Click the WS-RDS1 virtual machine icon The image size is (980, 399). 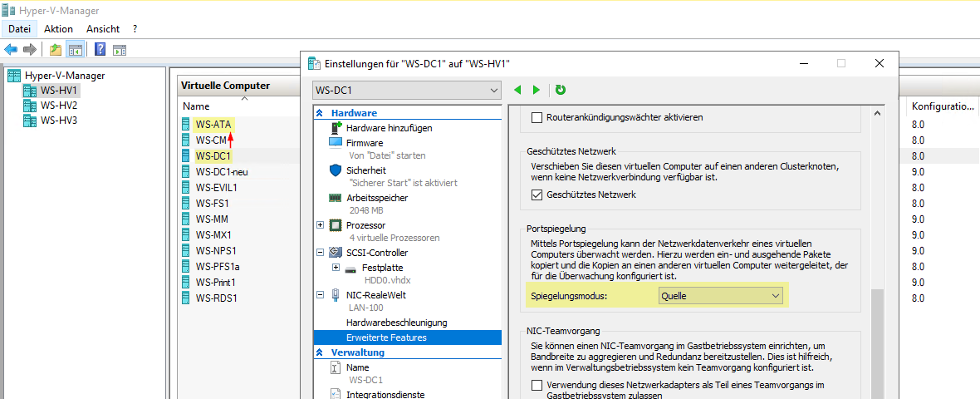(186, 298)
